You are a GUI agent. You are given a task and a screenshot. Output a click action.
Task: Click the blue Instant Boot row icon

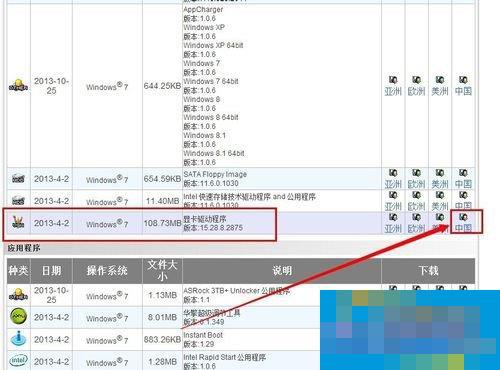coord(18,339)
